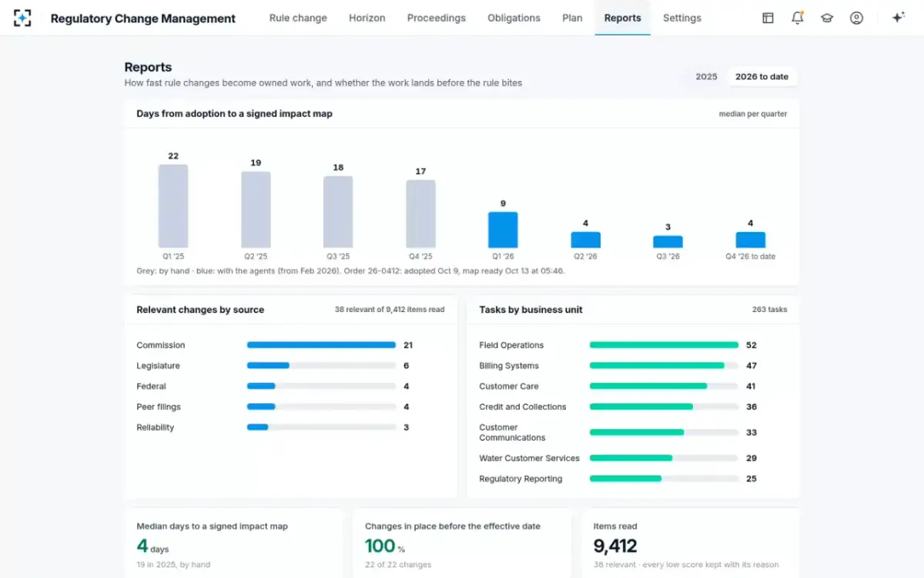Open the Plan tab

point(572,18)
